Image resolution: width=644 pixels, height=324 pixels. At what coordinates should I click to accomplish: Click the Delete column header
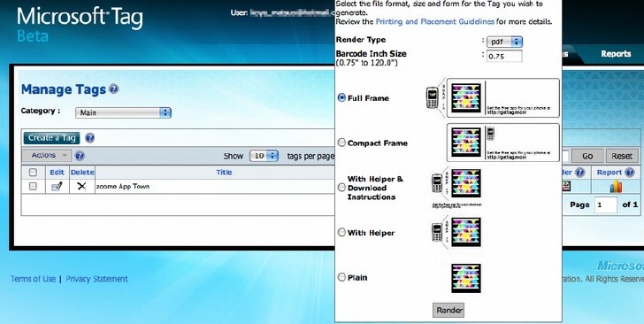coord(82,173)
